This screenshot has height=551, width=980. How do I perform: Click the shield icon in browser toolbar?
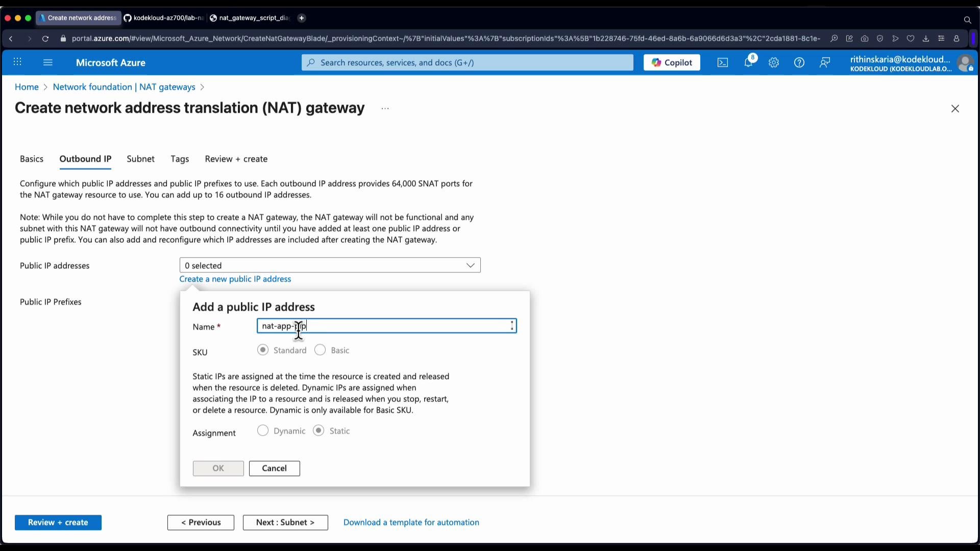(880, 39)
